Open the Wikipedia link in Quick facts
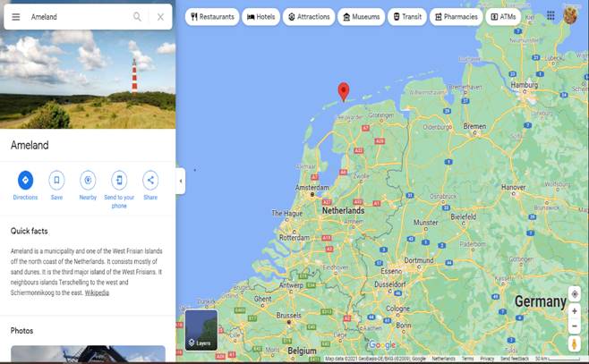This screenshot has height=364, width=589. 97,292
